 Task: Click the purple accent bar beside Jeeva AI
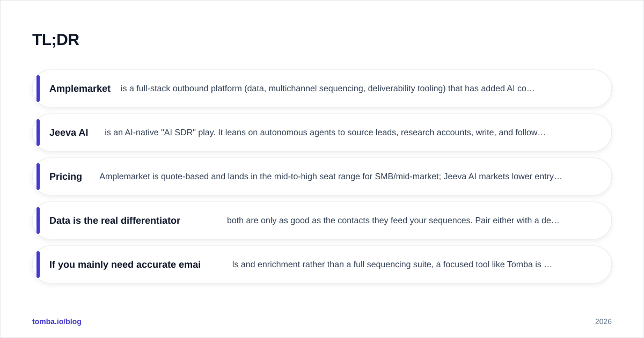pyautogui.click(x=38, y=133)
